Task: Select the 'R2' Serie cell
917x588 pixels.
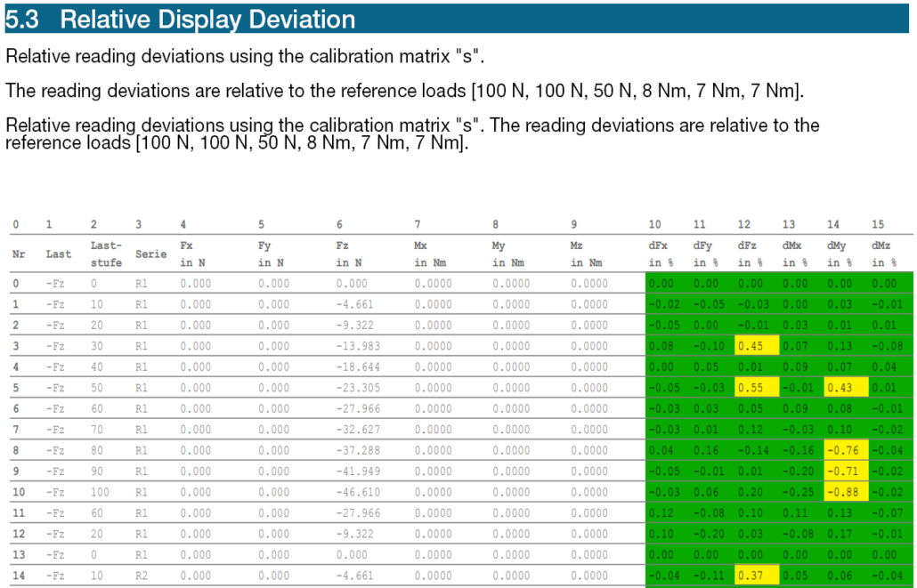Action: point(142,576)
